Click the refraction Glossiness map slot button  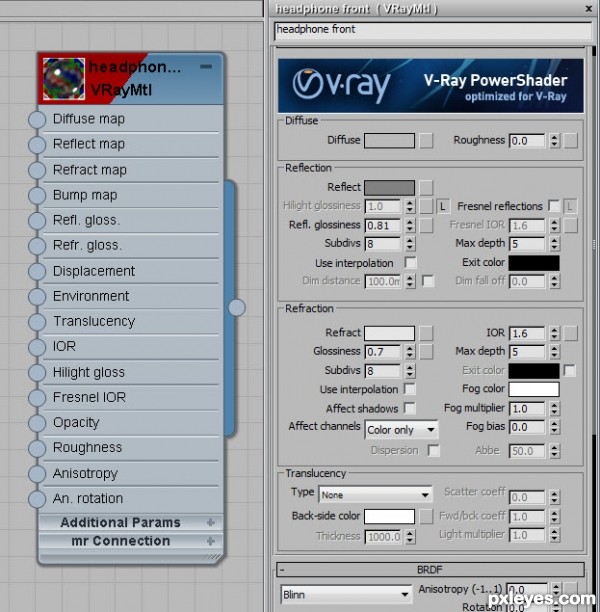click(x=426, y=352)
